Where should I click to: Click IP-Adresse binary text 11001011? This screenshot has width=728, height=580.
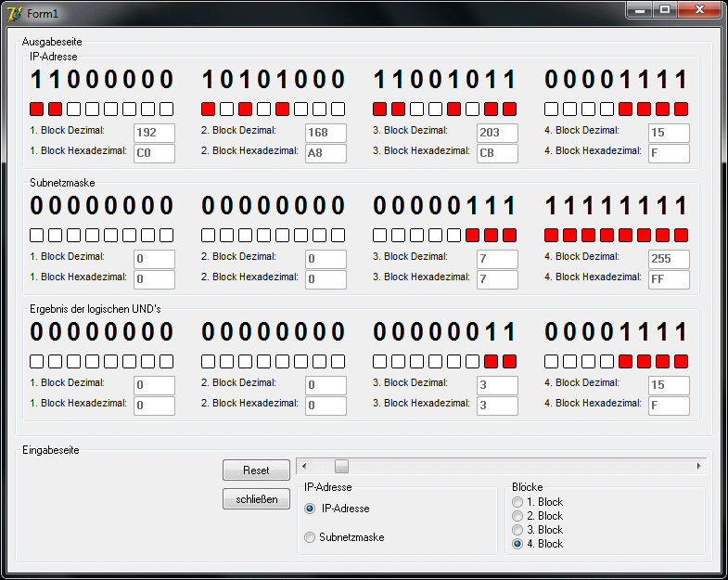pyautogui.click(x=445, y=80)
